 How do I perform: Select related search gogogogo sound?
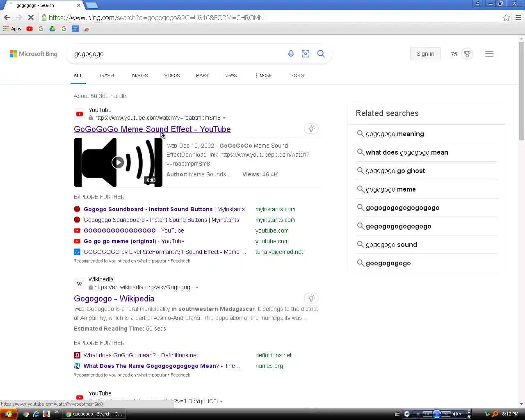click(x=427, y=244)
